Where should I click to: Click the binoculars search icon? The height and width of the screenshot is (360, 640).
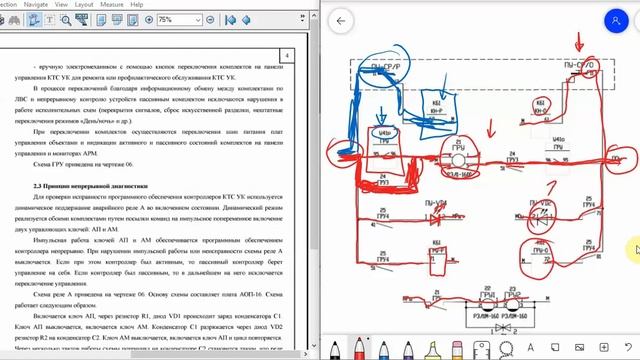click(14, 20)
